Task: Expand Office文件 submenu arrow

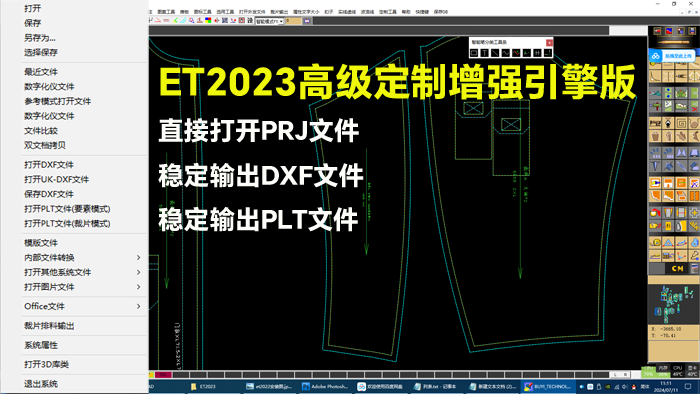Action: pos(138,306)
